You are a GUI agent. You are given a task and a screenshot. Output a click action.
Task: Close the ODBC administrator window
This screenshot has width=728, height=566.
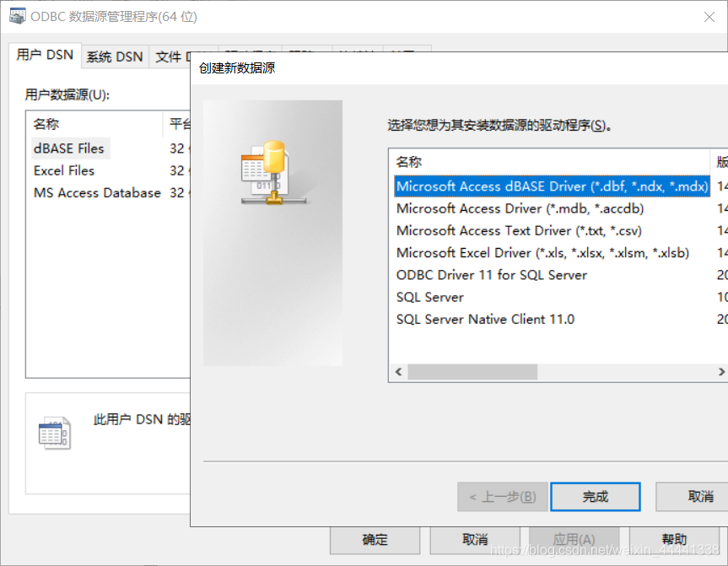pos(709,17)
